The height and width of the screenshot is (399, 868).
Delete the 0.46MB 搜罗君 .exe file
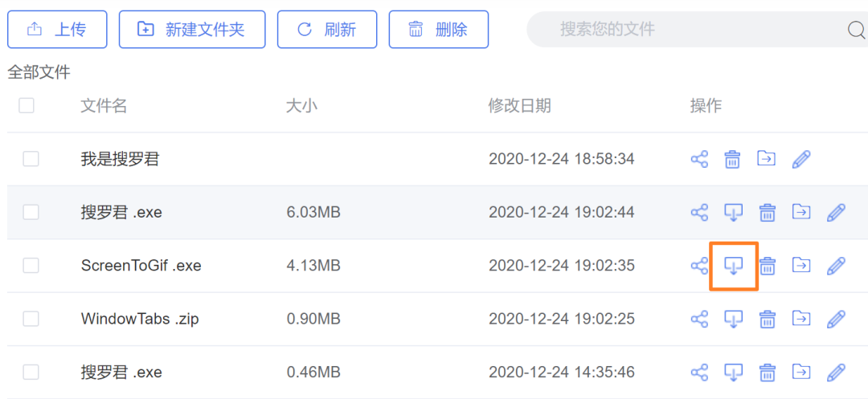(767, 372)
